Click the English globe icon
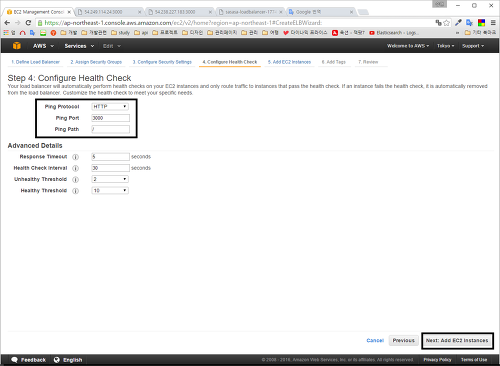 (57, 360)
